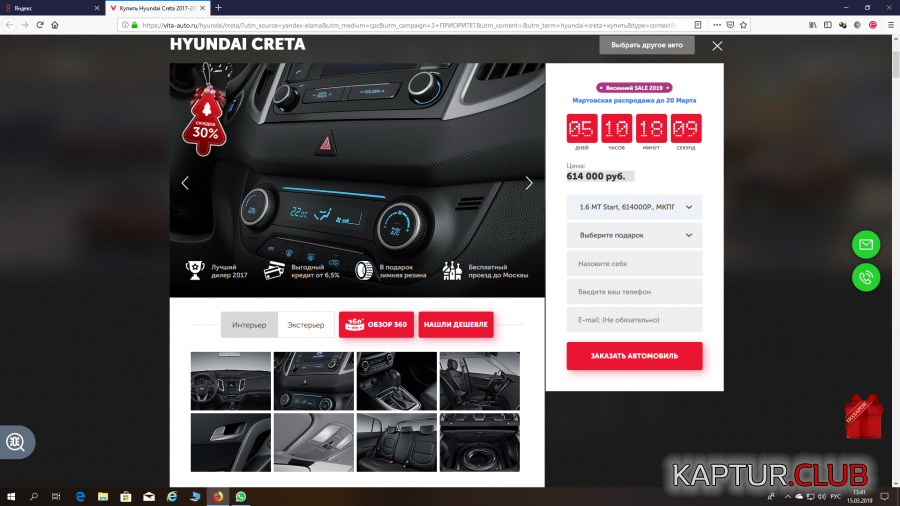The image size is (900, 506).
Task: Click the magnifier zoom icon at left edge
Action: coord(15,442)
